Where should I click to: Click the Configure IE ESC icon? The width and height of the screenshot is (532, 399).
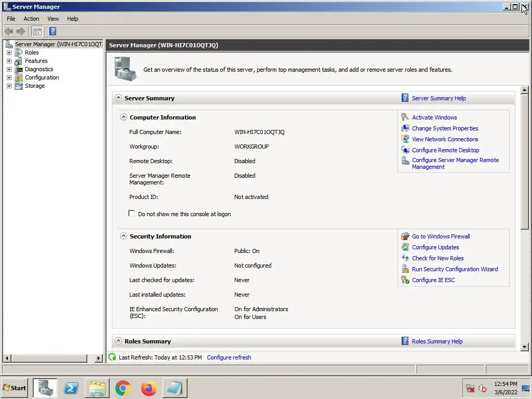pos(405,280)
